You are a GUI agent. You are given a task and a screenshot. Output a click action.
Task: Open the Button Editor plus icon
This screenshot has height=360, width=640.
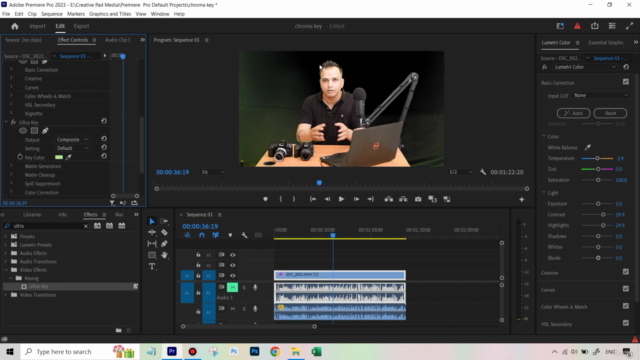522,200
